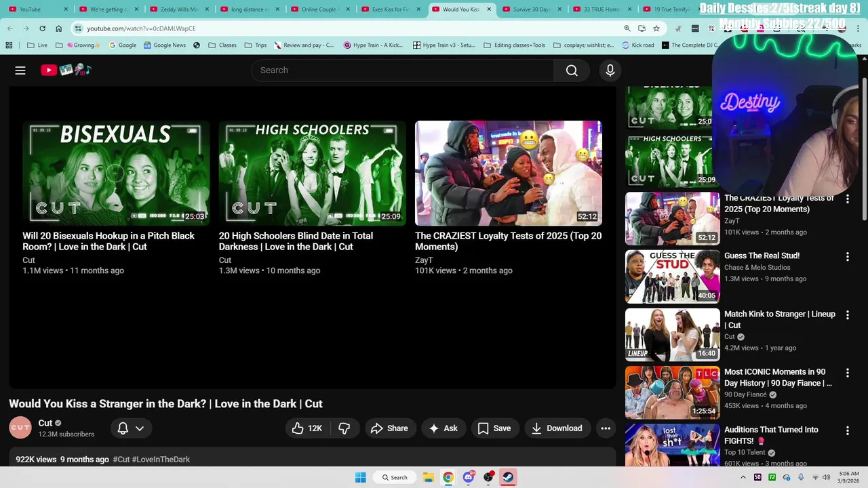Image resolution: width=868 pixels, height=488 pixels.
Task: Open the YouTube hamburger guide menu
Action: point(20,70)
